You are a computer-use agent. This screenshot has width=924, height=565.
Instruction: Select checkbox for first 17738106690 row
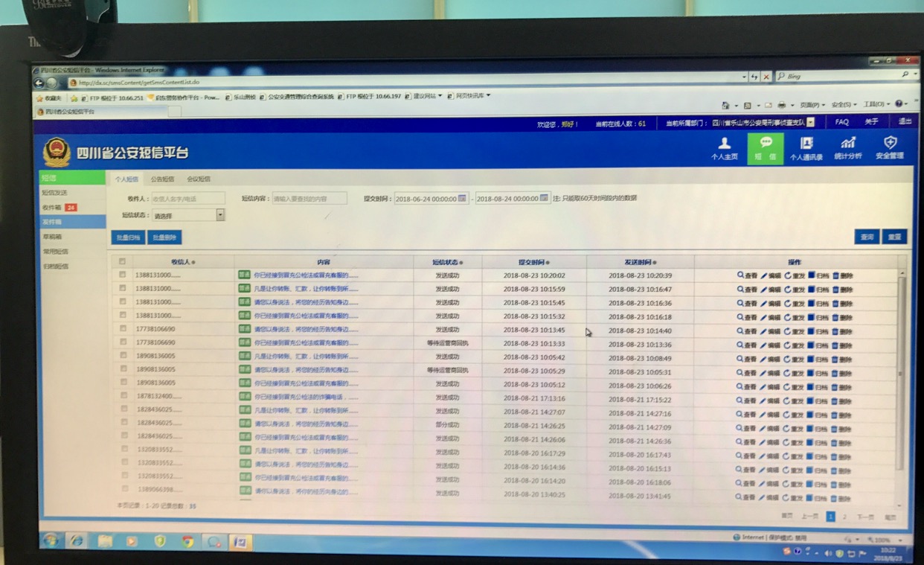coord(123,329)
